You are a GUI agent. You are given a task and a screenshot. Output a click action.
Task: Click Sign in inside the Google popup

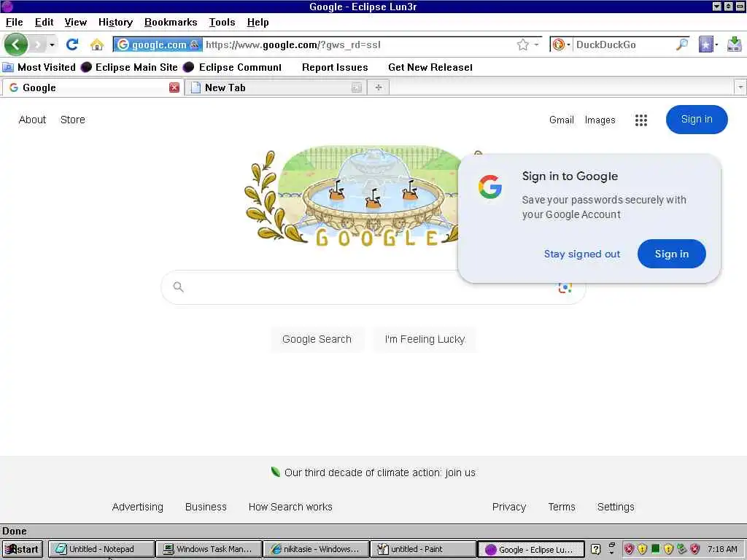[672, 254]
